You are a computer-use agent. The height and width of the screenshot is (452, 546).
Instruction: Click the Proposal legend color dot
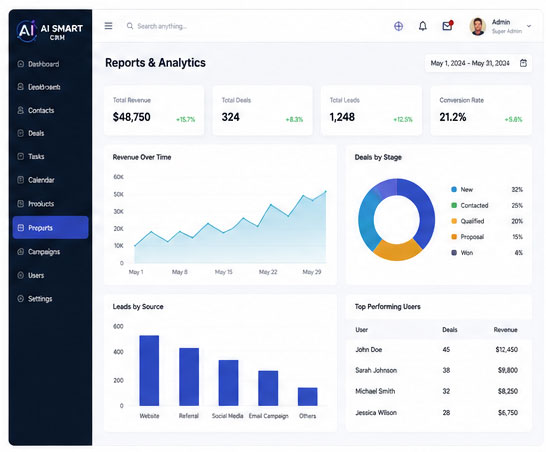tap(454, 237)
